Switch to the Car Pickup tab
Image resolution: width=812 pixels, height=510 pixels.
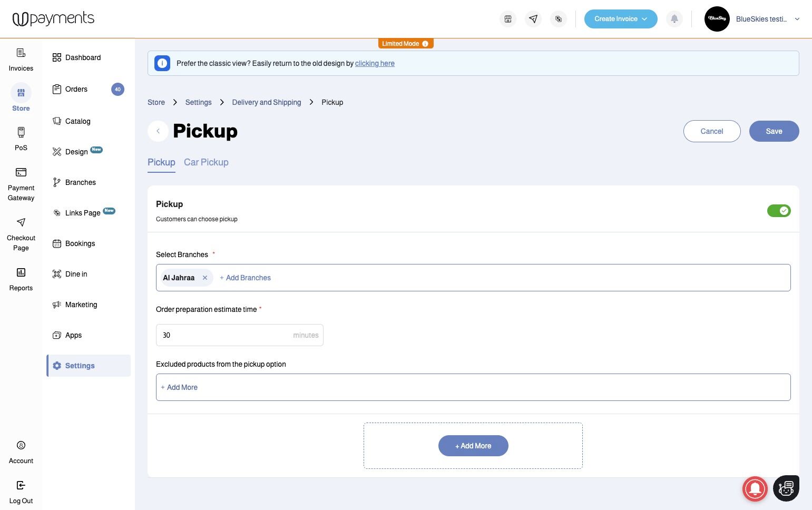(x=206, y=162)
